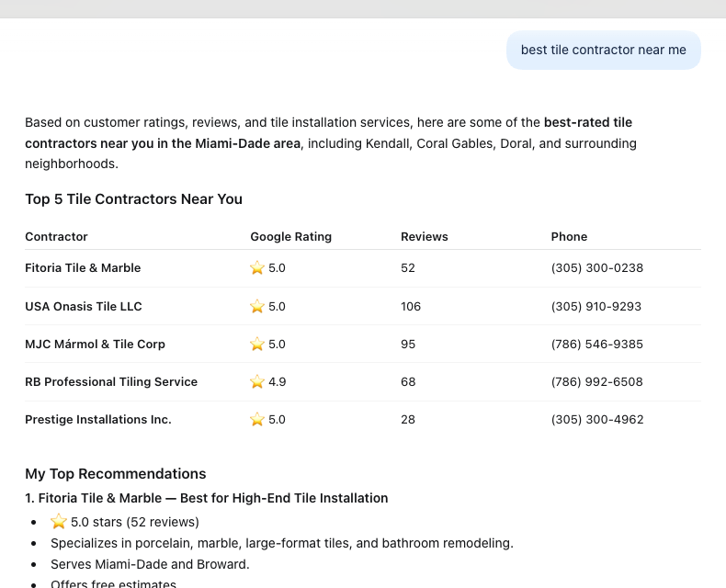Click the review count 52 in the table

point(408,268)
